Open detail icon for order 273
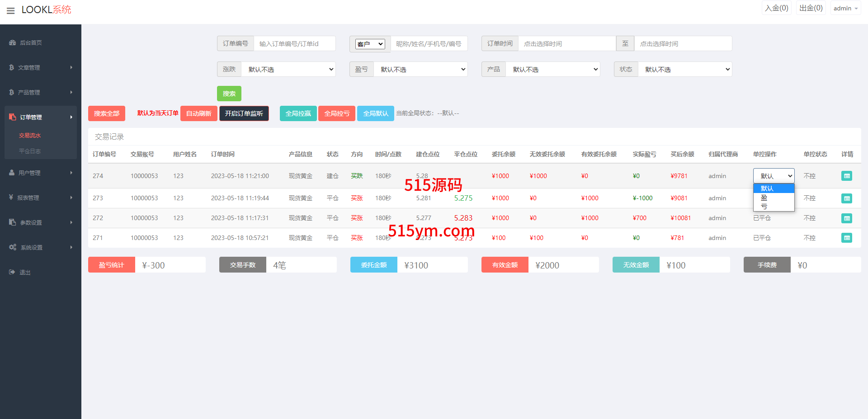The height and width of the screenshot is (419, 868). 846,198
